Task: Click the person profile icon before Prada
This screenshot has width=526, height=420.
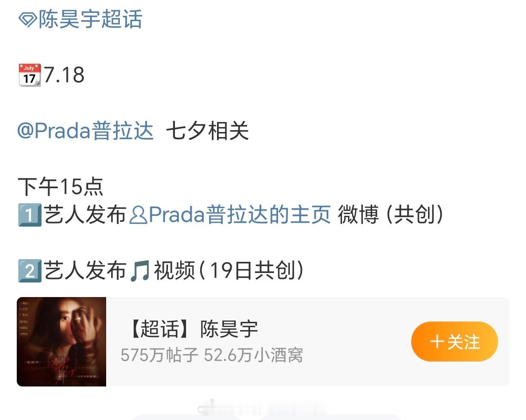Action: 138,215
